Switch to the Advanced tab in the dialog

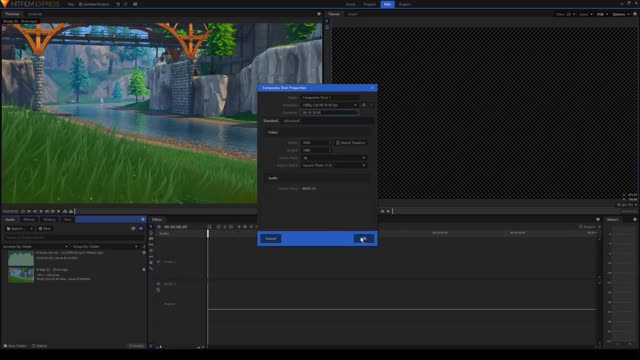tap(291, 121)
